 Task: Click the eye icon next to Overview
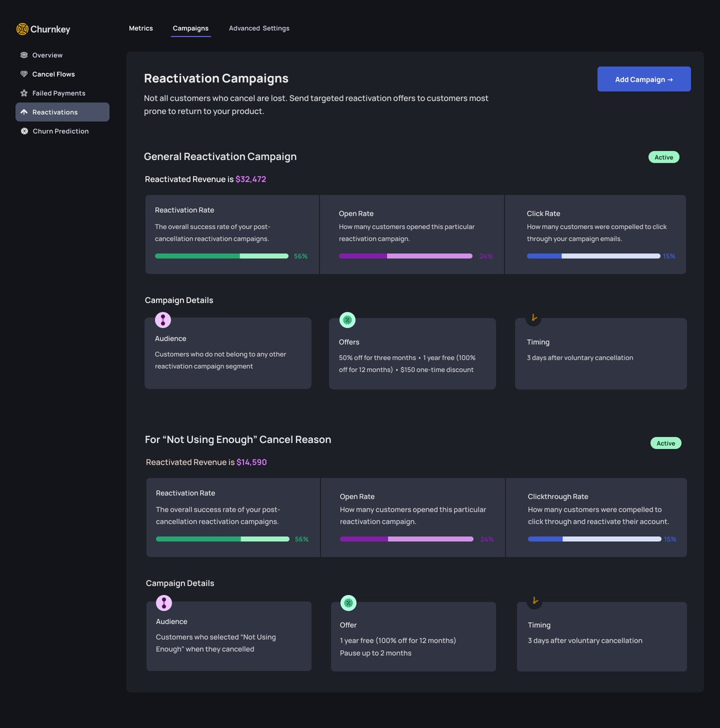[24, 55]
